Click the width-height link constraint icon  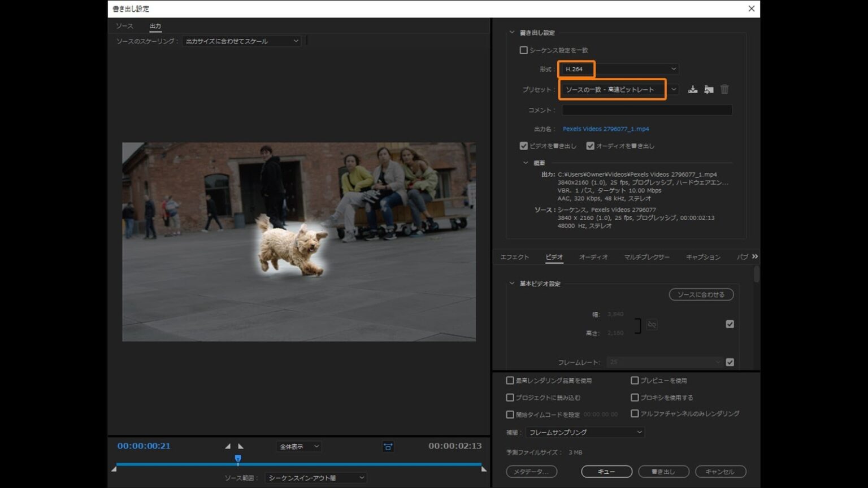click(652, 325)
